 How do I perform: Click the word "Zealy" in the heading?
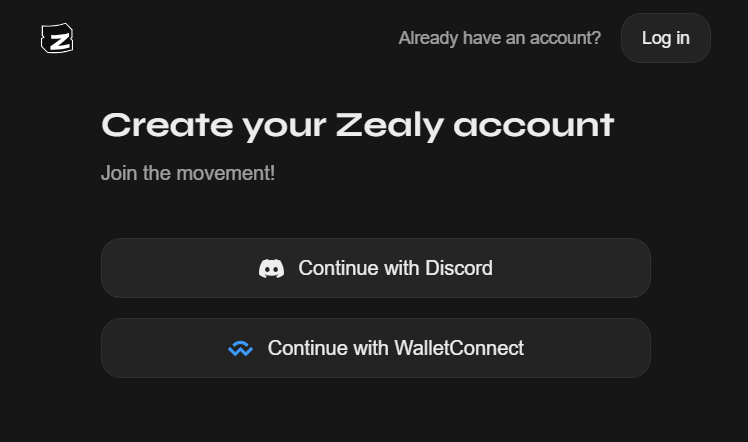(389, 125)
